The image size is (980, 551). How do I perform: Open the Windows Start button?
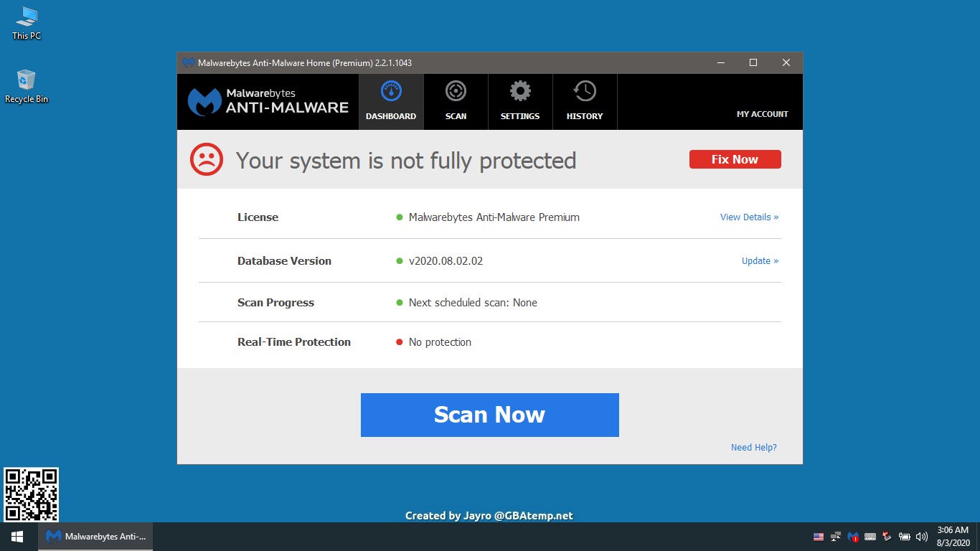pyautogui.click(x=17, y=537)
